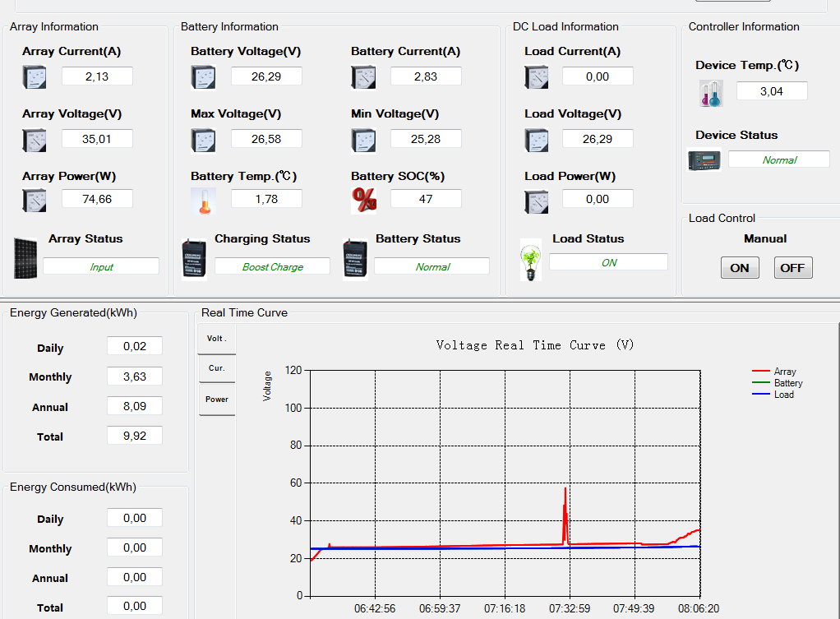Click the controller Device Status icon

704,159
